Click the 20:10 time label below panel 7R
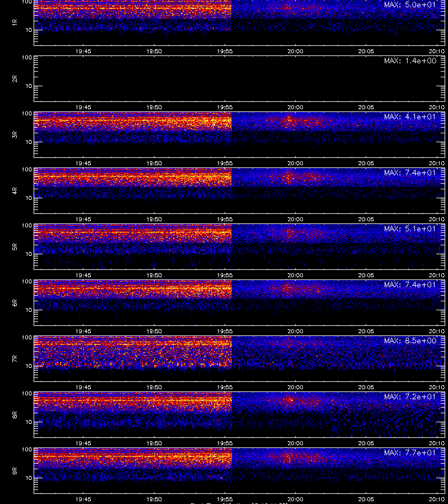 [437, 388]
